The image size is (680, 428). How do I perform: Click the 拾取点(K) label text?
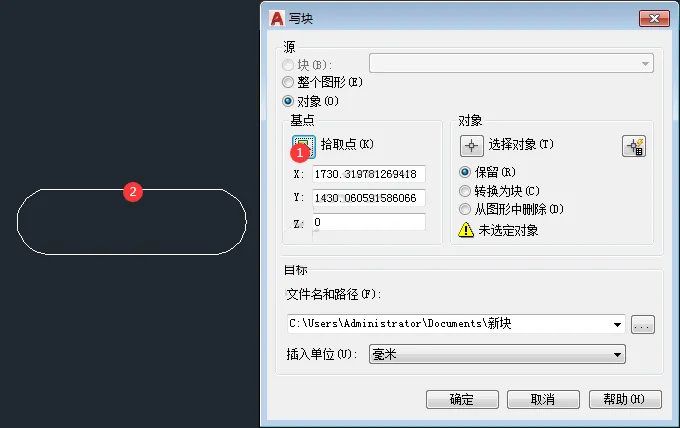[347, 144]
